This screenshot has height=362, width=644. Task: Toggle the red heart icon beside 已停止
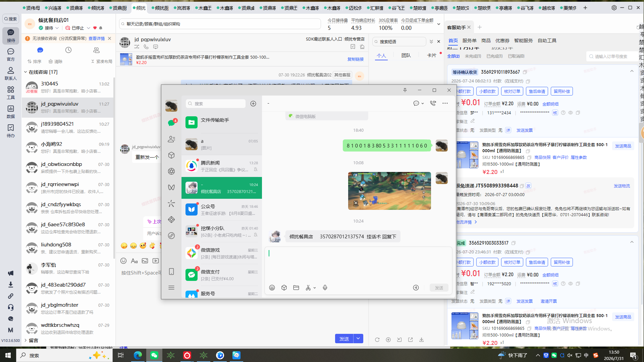(95, 28)
